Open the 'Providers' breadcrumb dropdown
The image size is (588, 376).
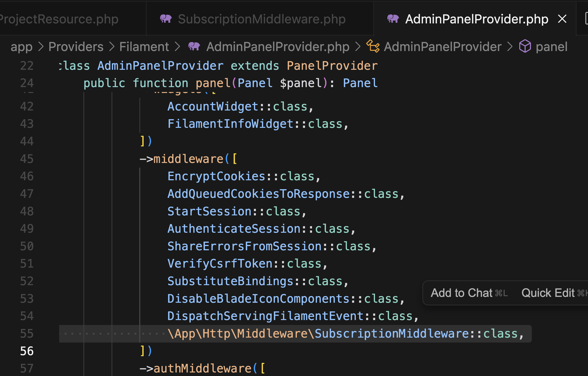pyautogui.click(x=76, y=47)
